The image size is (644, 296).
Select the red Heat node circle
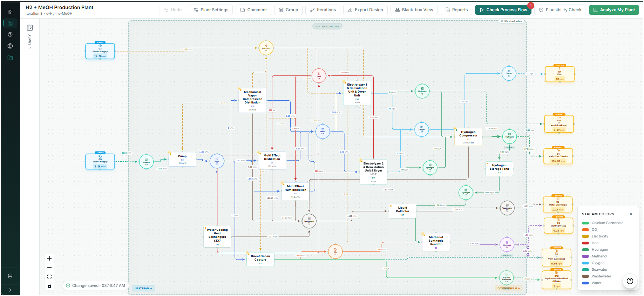pos(319,76)
